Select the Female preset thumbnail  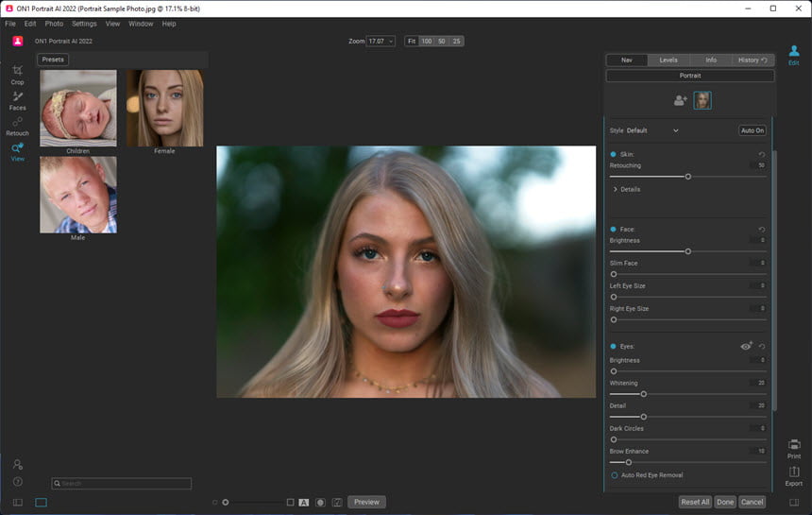coord(164,109)
